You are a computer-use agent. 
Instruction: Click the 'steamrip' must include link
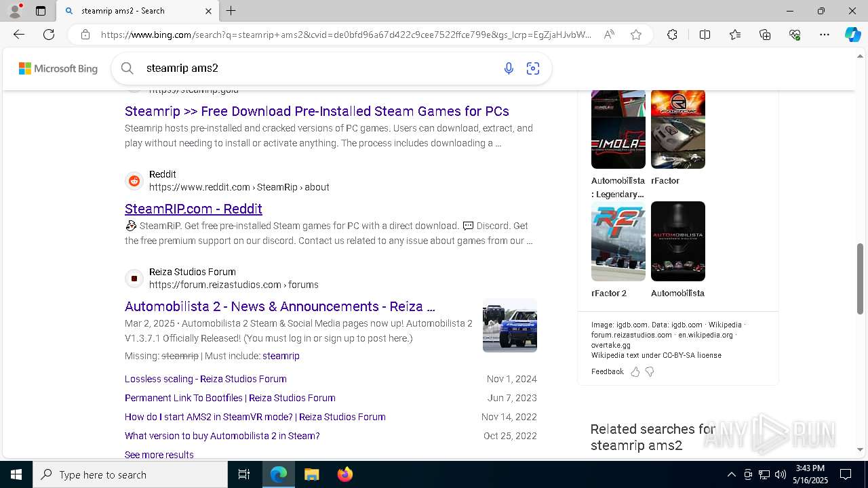coord(281,356)
